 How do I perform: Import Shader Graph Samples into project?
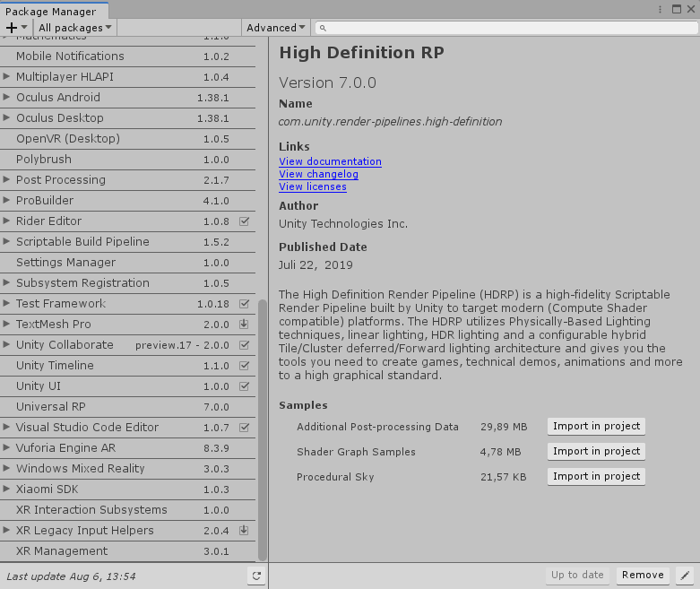[x=596, y=451]
